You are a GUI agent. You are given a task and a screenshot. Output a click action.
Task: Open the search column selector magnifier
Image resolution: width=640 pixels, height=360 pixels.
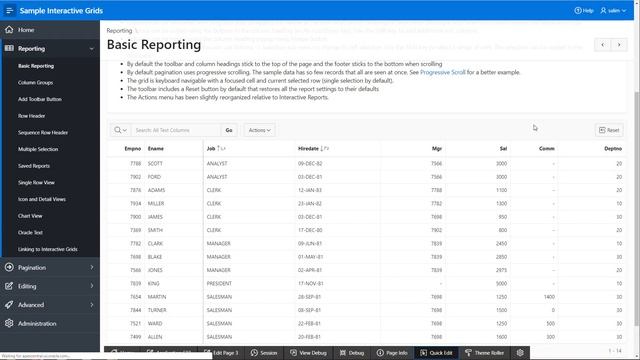(x=120, y=130)
